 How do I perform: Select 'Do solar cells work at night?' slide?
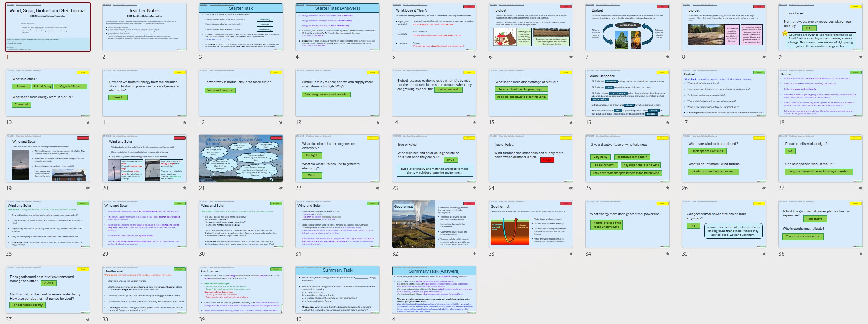pyautogui.click(x=820, y=159)
